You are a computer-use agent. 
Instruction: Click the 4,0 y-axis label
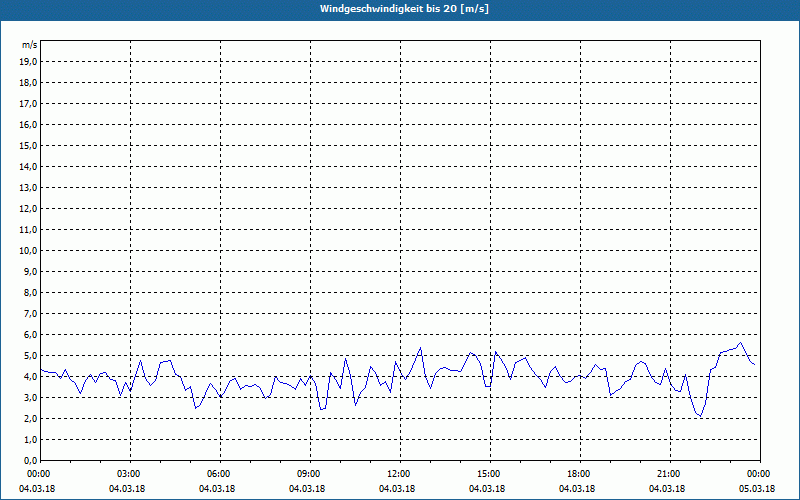pyautogui.click(x=31, y=377)
